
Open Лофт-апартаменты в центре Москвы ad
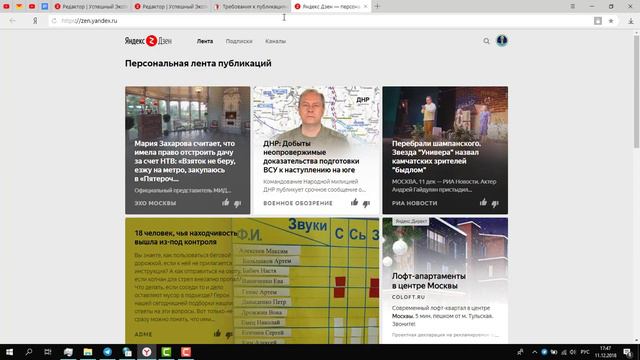pos(429,281)
